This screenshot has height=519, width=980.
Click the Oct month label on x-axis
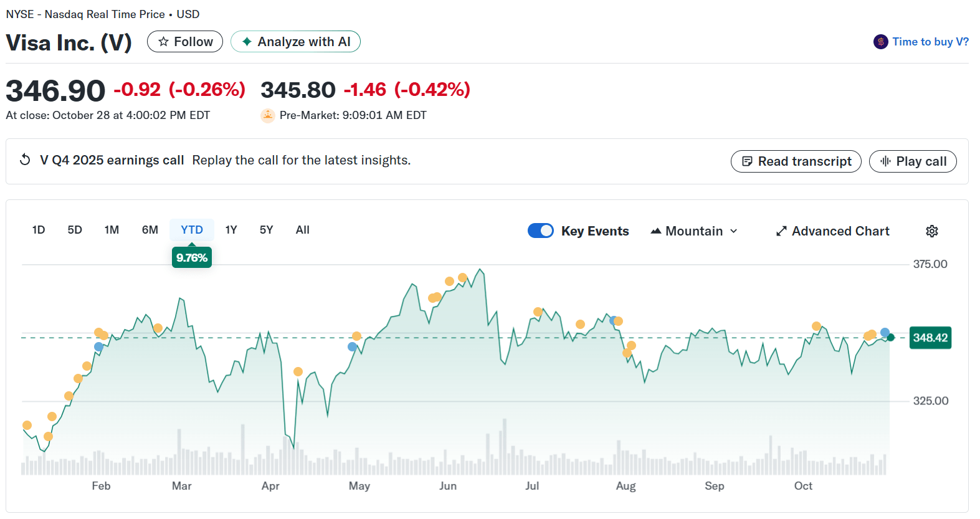click(x=803, y=486)
